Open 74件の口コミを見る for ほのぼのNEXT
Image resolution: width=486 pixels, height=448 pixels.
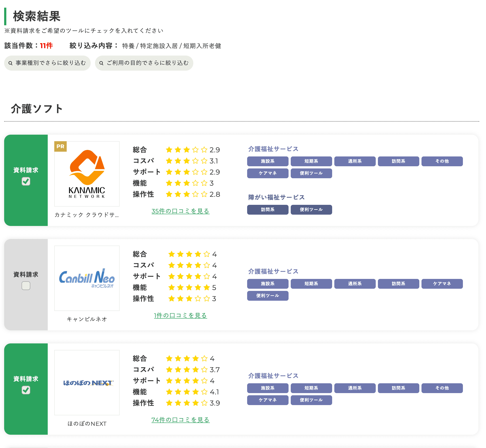(180, 420)
